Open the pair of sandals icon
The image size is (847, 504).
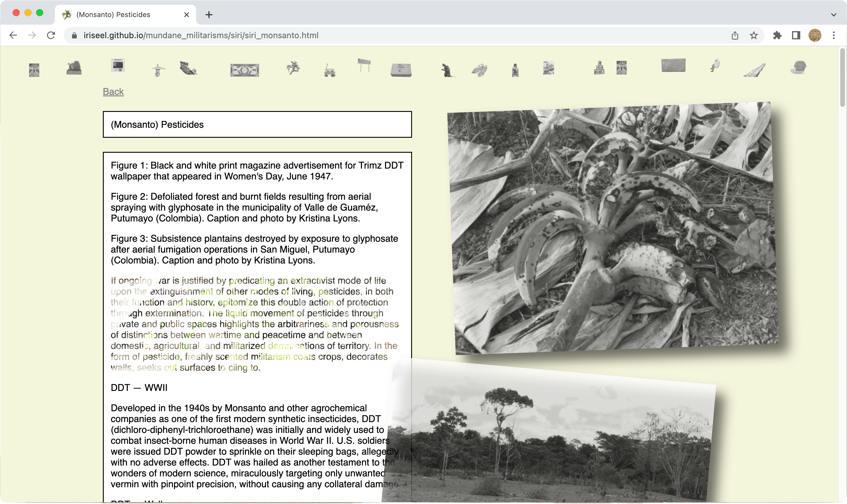[479, 70]
